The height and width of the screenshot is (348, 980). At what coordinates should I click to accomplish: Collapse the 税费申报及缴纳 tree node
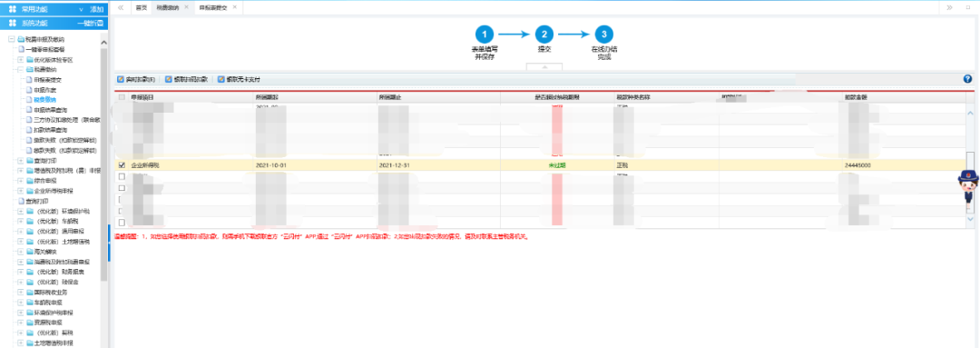tap(12, 39)
